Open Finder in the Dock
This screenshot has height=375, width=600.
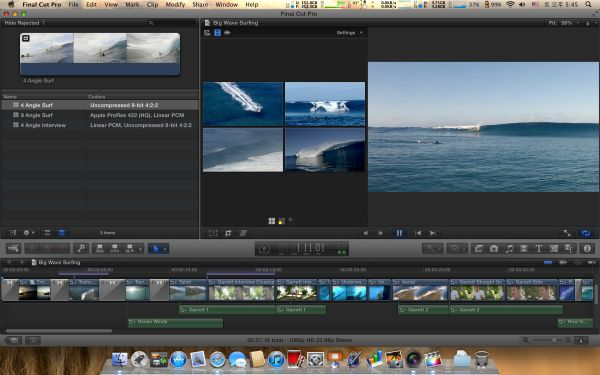tap(120, 360)
